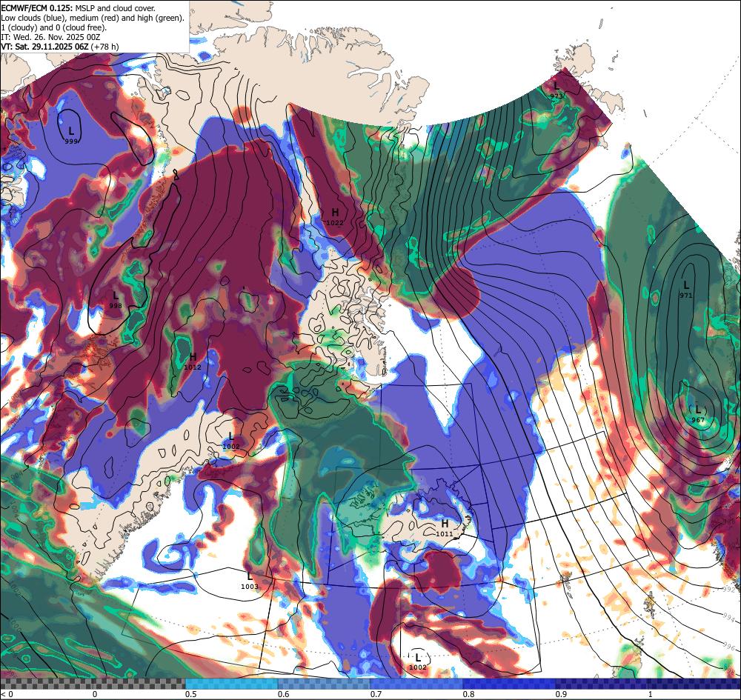Click the '1 (cloudy) and 0 (cloud free)' line

54,27
